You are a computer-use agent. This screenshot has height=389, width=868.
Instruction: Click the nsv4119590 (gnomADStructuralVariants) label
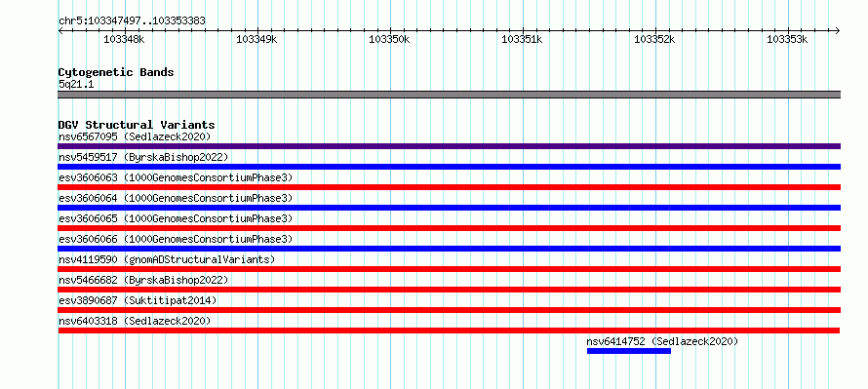[x=167, y=259]
